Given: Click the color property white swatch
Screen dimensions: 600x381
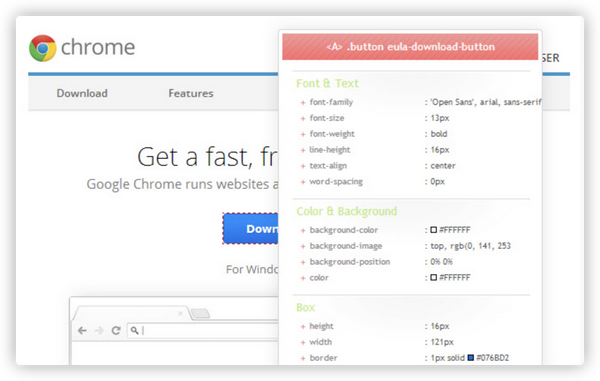Looking at the screenshot, I should coord(434,277).
